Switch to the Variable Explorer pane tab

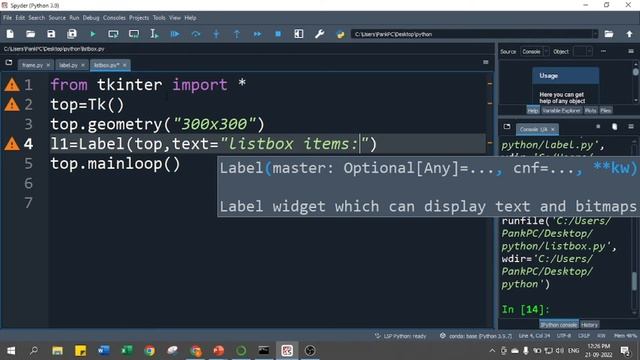[x=561, y=110]
